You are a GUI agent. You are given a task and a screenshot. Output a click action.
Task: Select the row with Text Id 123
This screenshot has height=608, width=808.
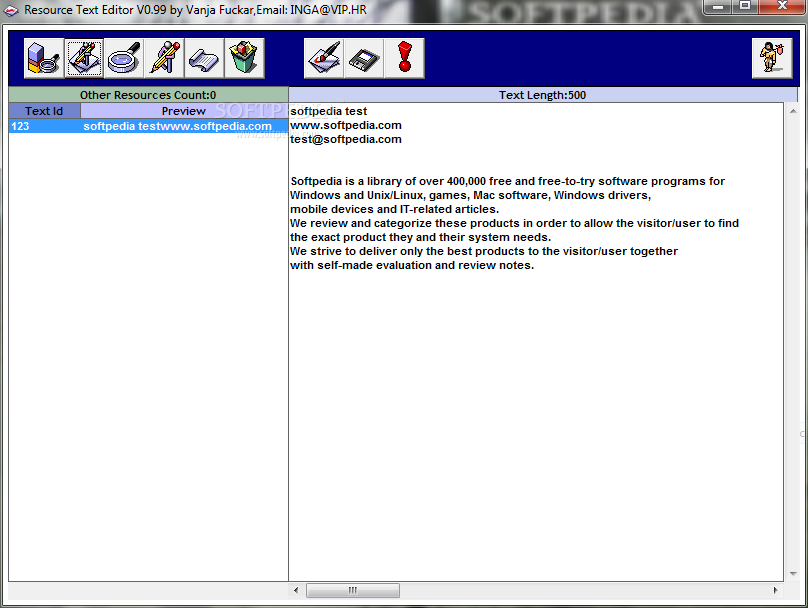pos(148,126)
